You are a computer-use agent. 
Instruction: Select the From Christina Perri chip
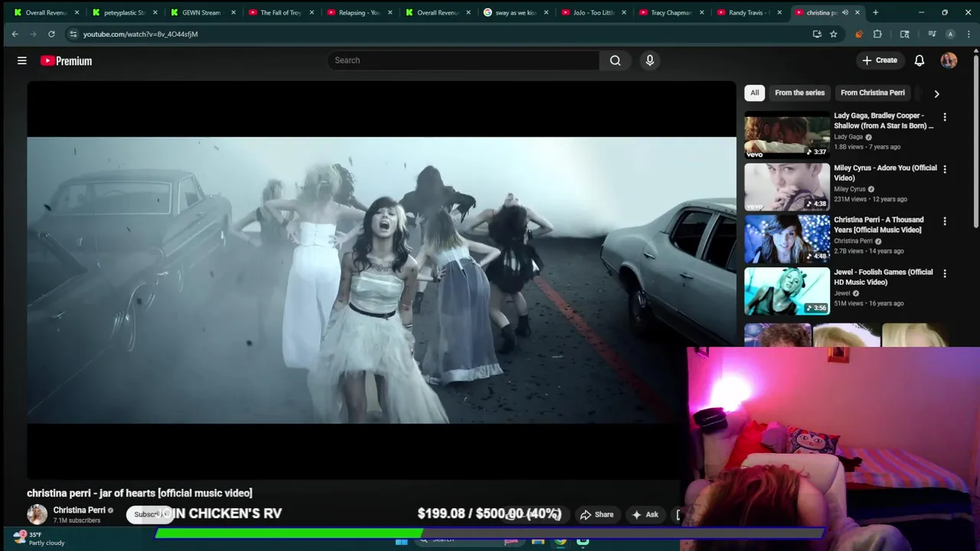click(x=872, y=93)
